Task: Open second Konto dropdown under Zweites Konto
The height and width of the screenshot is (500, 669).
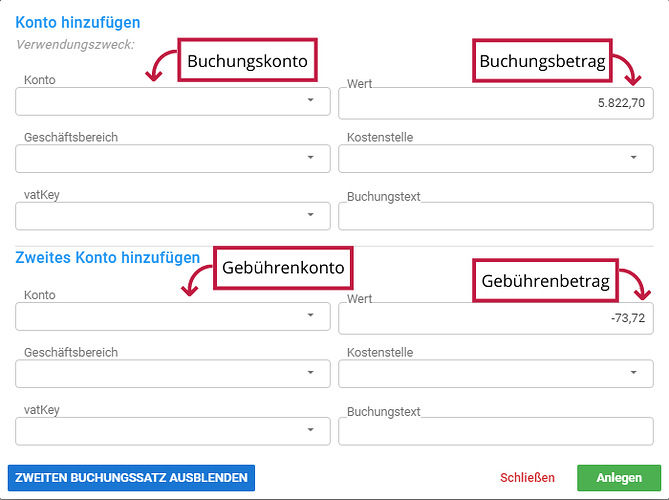Action: click(311, 315)
